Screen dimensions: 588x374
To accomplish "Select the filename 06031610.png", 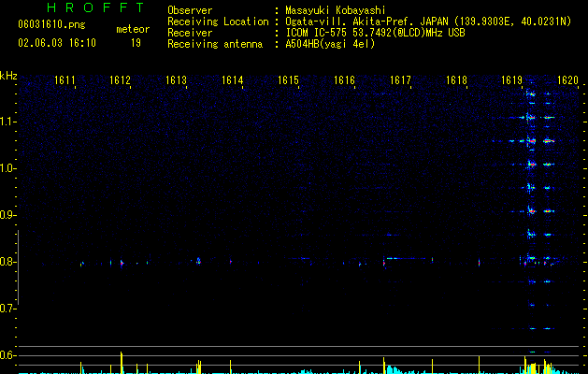I will pyautogui.click(x=51, y=24).
